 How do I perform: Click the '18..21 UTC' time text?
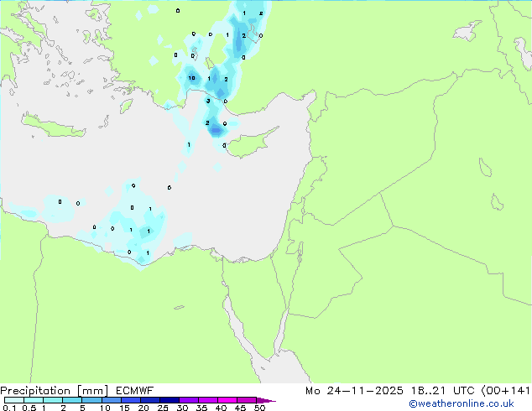click(443, 391)
